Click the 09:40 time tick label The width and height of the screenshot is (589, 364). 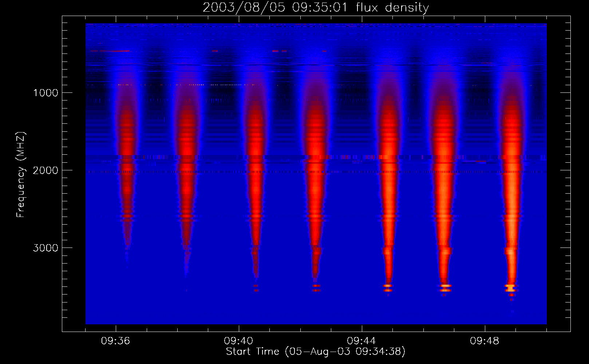click(238, 341)
